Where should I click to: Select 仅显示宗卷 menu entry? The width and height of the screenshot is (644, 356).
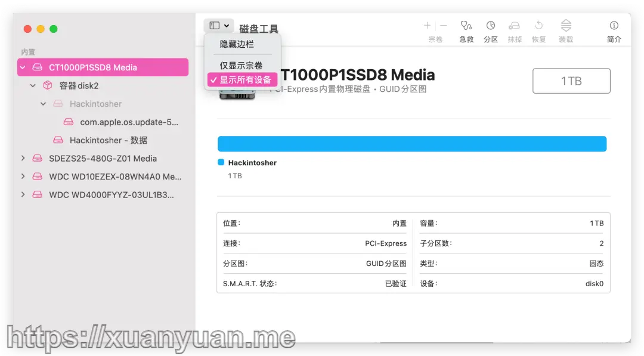point(241,65)
